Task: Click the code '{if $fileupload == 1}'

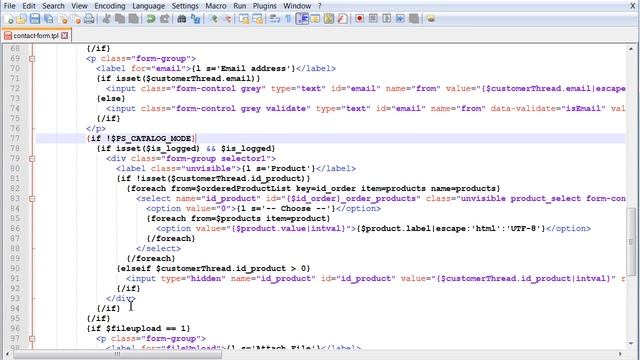Action: point(138,328)
